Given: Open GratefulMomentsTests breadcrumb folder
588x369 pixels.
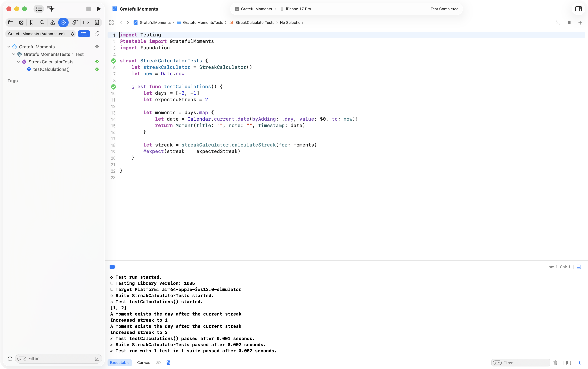Looking at the screenshot, I should 200,22.
